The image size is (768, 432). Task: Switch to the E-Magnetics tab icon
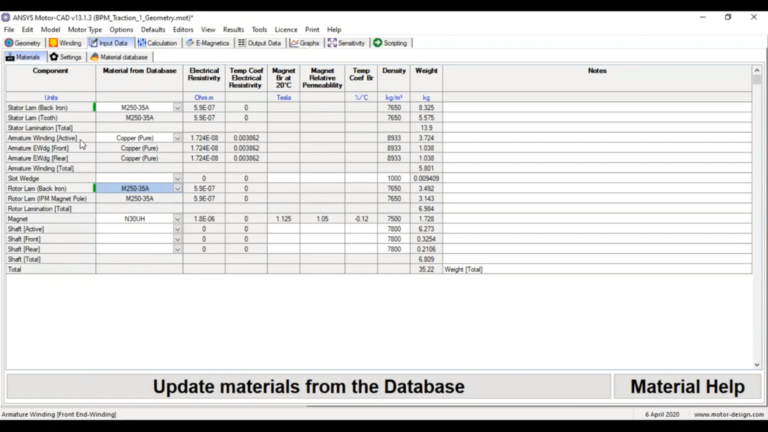pyautogui.click(x=190, y=43)
